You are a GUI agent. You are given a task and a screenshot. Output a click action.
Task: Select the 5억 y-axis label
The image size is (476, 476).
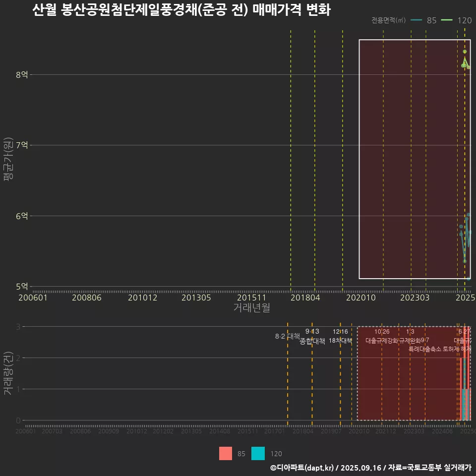point(22,286)
